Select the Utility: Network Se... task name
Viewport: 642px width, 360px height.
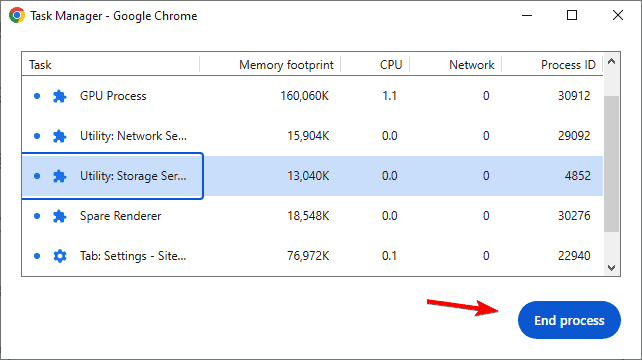coord(133,136)
